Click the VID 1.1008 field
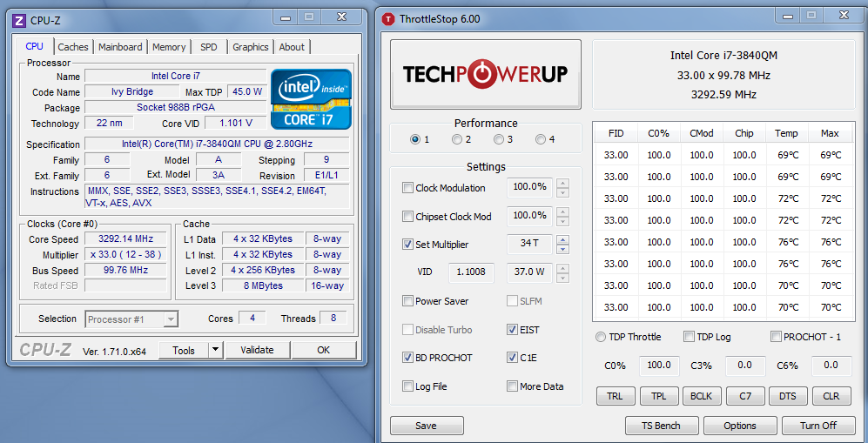868x443 pixels. click(471, 272)
